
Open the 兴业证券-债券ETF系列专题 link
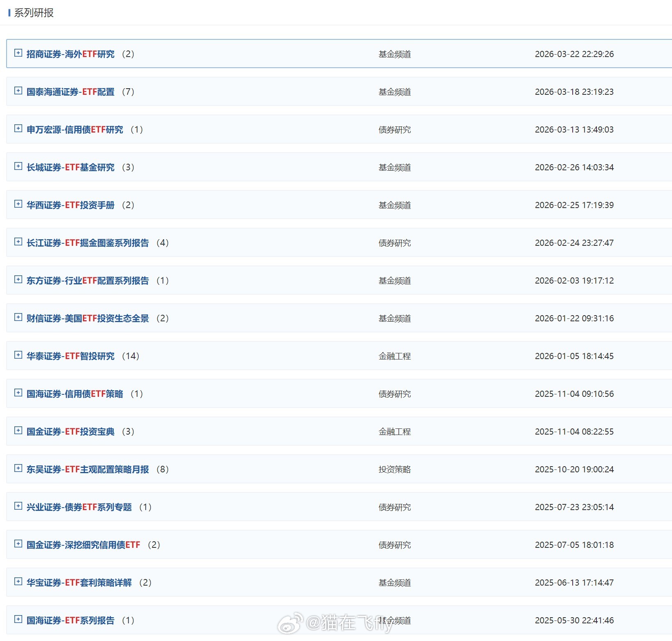tap(79, 507)
